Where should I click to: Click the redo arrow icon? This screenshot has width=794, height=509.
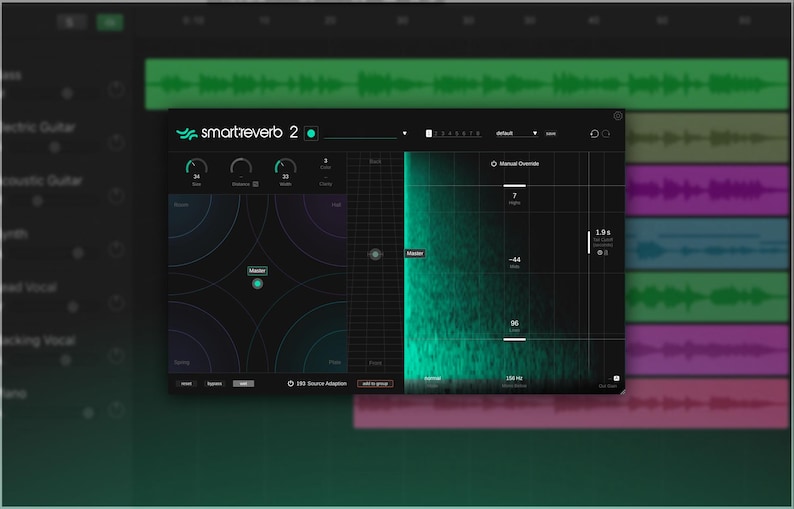tap(606, 134)
